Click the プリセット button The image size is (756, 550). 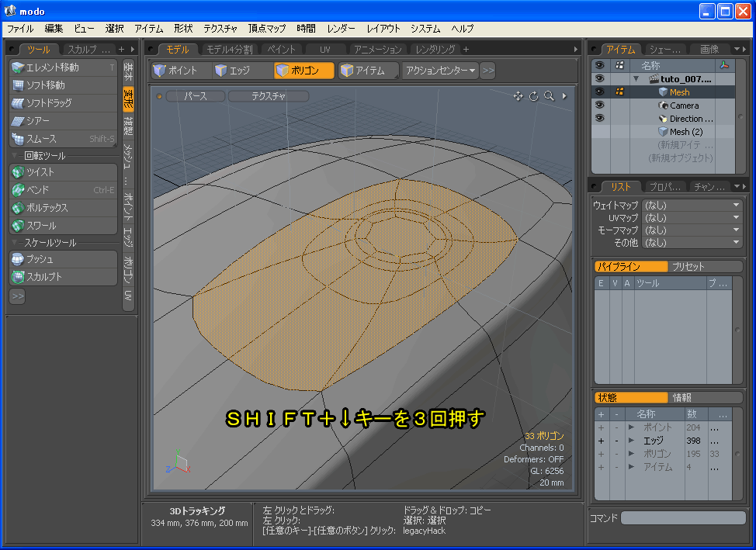[x=688, y=266]
